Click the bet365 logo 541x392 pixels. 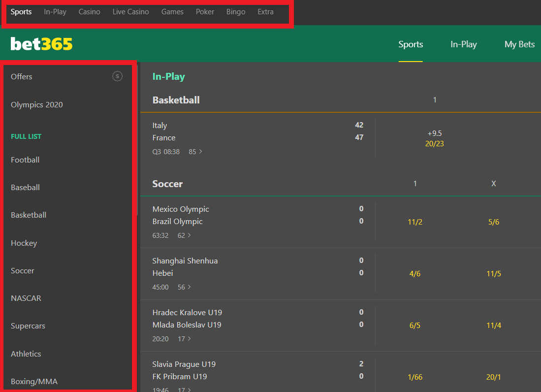coord(41,44)
